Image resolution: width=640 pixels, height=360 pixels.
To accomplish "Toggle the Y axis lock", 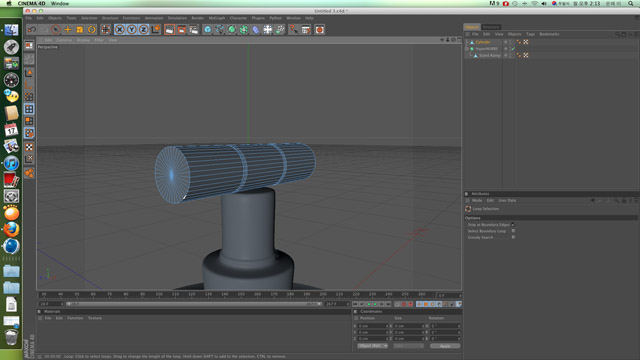I will pyautogui.click(x=131, y=29).
